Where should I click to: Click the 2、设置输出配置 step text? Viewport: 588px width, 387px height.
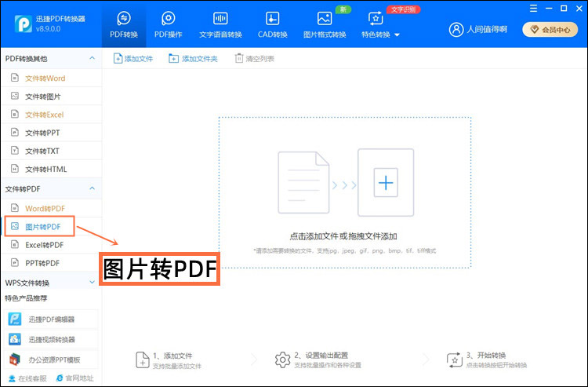click(x=321, y=355)
